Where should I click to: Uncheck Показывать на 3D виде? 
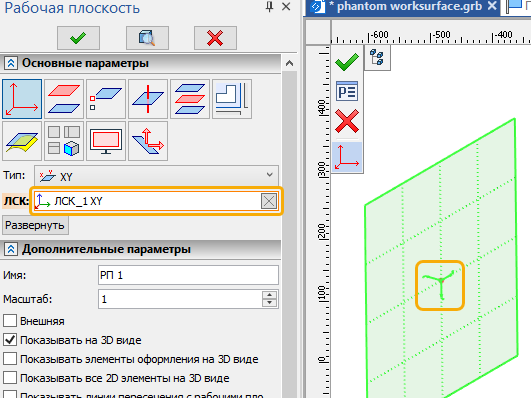click(10, 339)
